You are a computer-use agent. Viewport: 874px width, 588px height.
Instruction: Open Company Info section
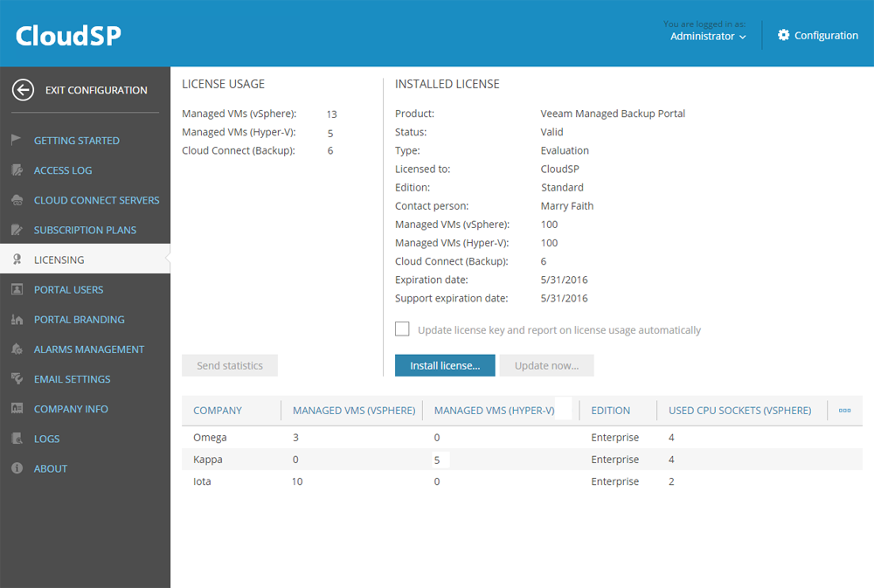click(71, 409)
